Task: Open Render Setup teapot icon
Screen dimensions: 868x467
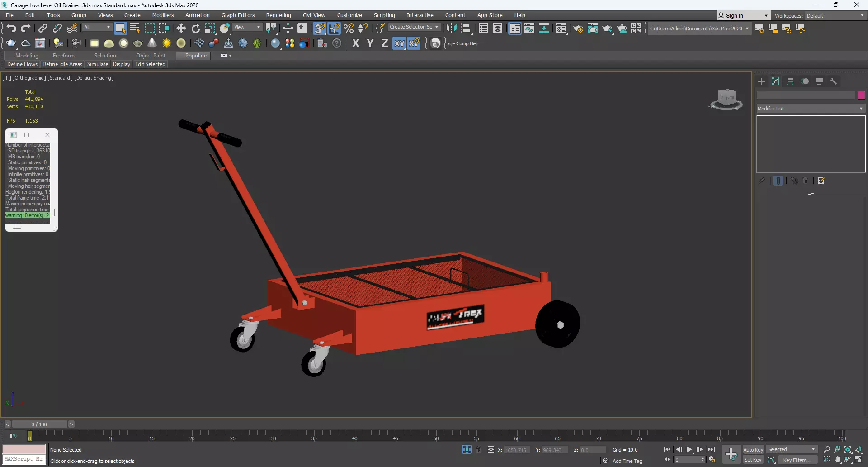Action: [578, 29]
